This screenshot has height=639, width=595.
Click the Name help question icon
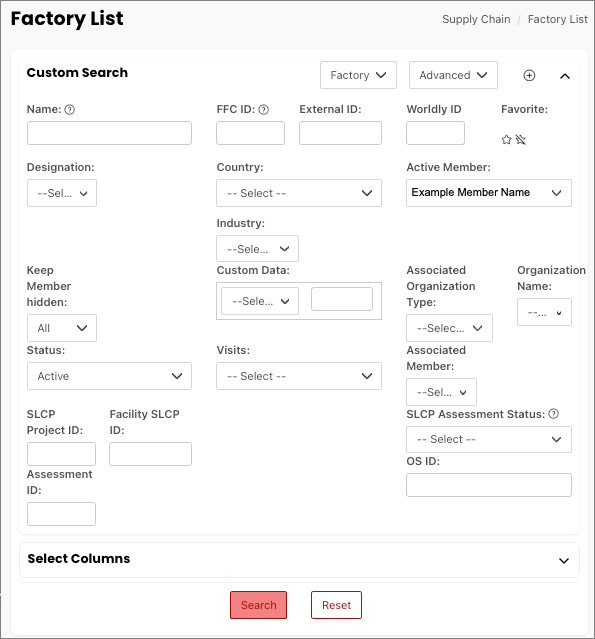(x=70, y=110)
